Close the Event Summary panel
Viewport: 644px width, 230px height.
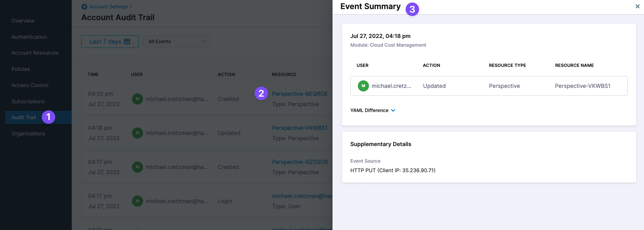637,6
